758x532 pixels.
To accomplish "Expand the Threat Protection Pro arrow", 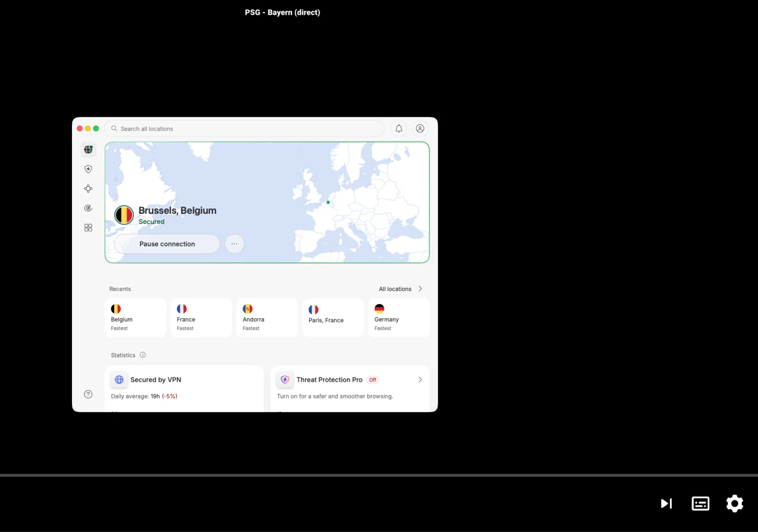I will (x=420, y=380).
